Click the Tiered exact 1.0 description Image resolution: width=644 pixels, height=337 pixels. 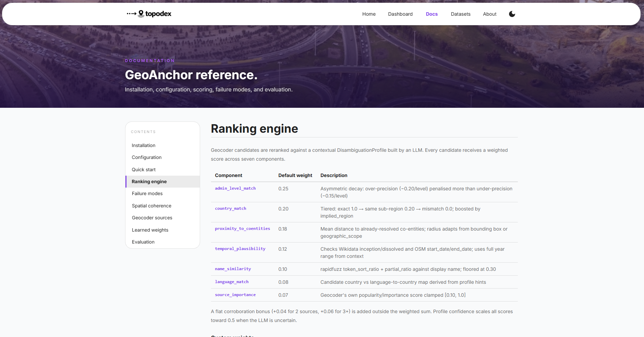(400, 212)
